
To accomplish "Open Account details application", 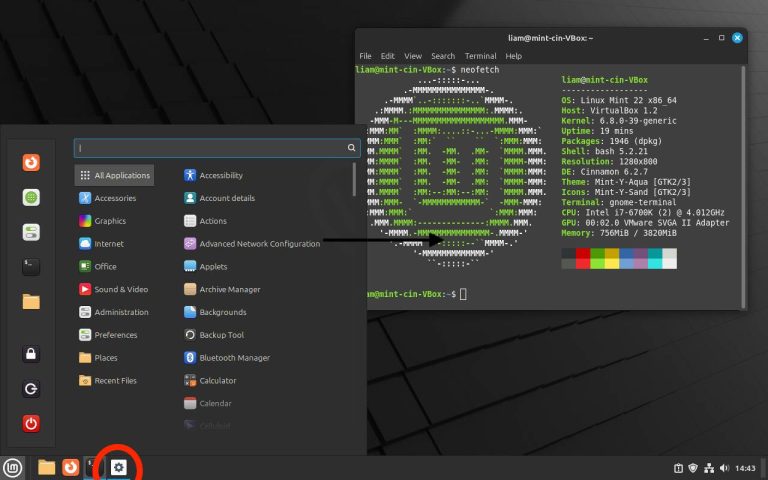I will point(219,198).
